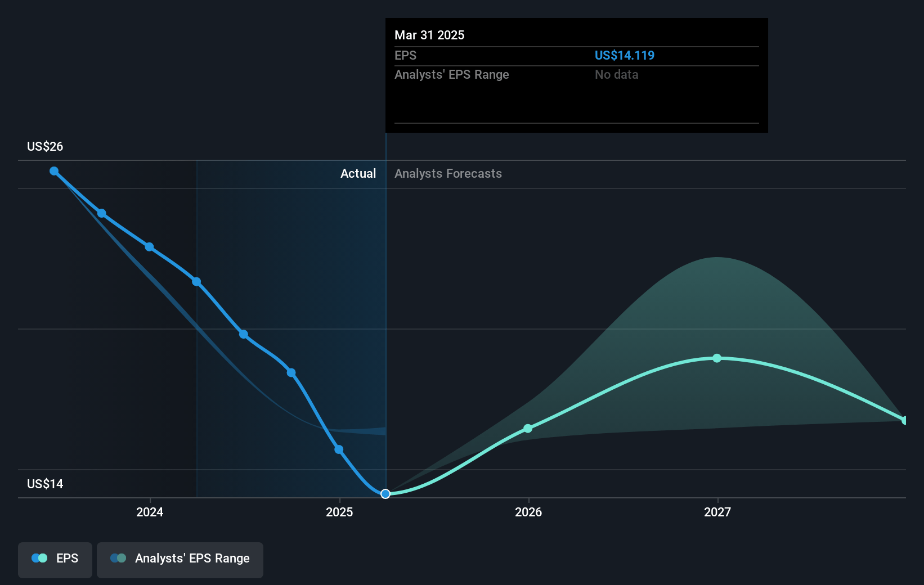
Task: Click the Mar 31 2025 tooltip date
Action: 429,35
